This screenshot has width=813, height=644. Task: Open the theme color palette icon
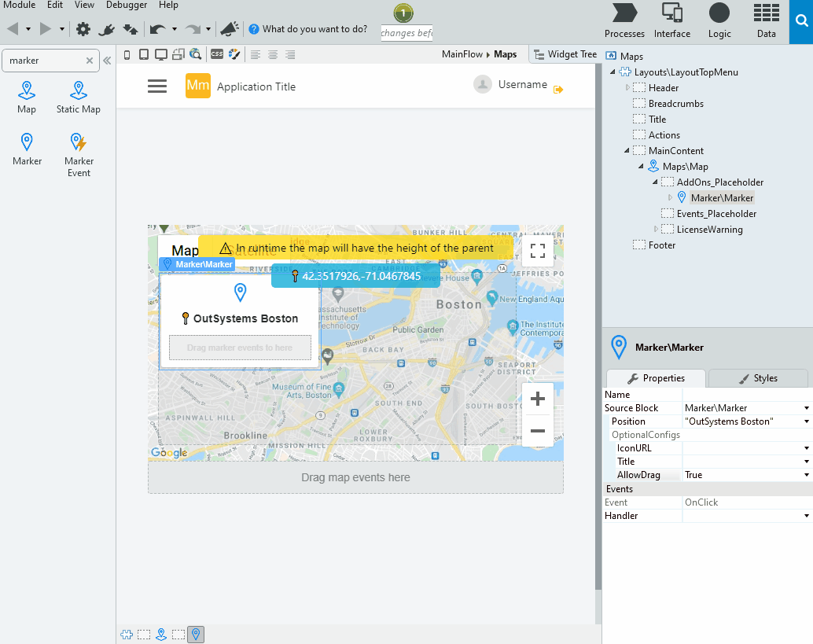click(234, 54)
